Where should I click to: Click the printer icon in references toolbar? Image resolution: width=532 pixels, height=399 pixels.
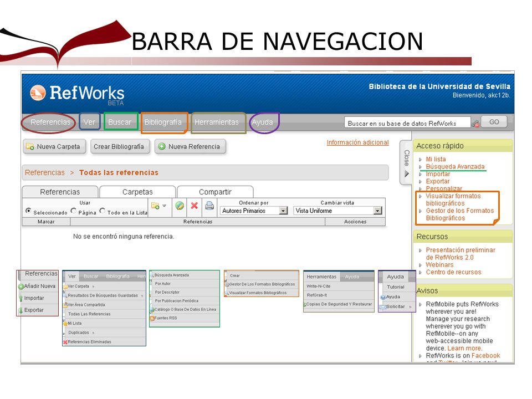[209, 206]
